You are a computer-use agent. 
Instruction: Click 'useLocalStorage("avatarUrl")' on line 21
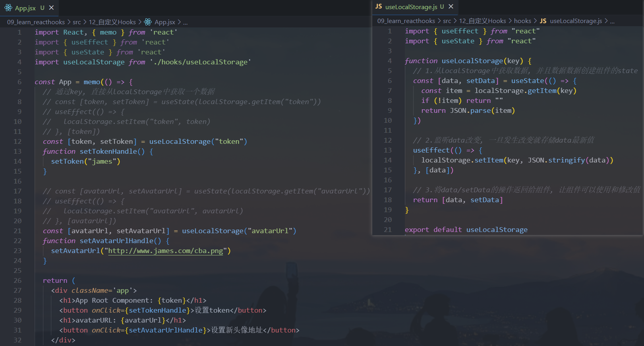(x=239, y=231)
